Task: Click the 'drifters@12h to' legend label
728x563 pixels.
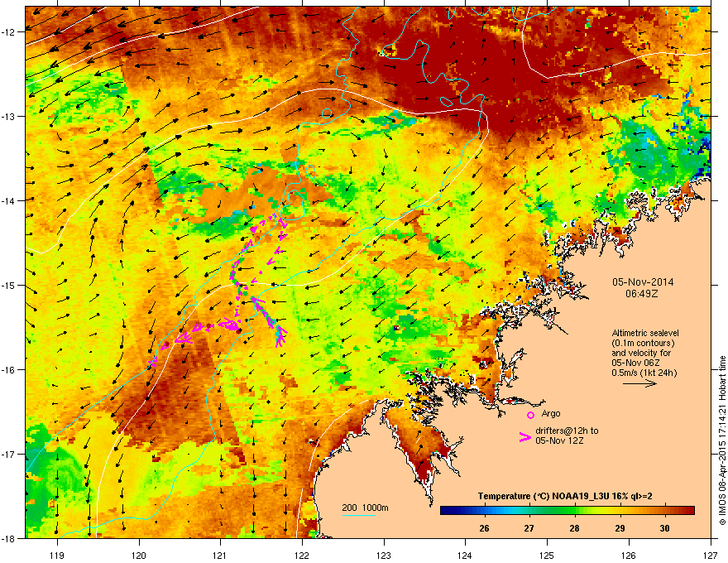Action: click(567, 431)
